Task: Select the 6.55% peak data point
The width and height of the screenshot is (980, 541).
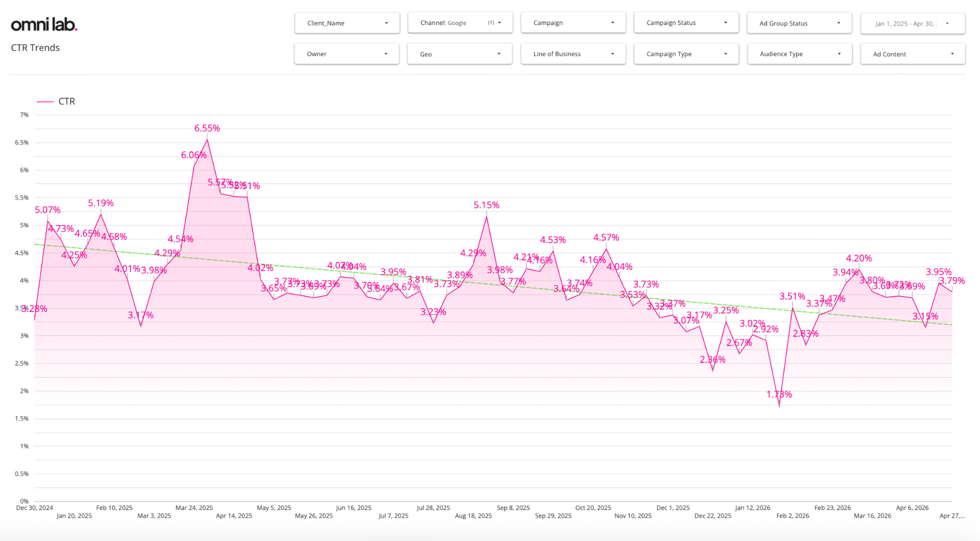Action: point(207,140)
